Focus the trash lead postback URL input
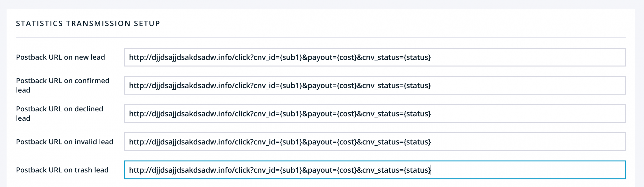This screenshot has height=187, width=644. pos(374,170)
